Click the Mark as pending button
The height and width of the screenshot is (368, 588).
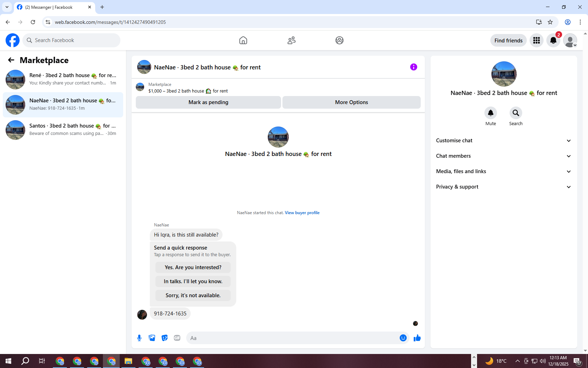pyautogui.click(x=208, y=102)
